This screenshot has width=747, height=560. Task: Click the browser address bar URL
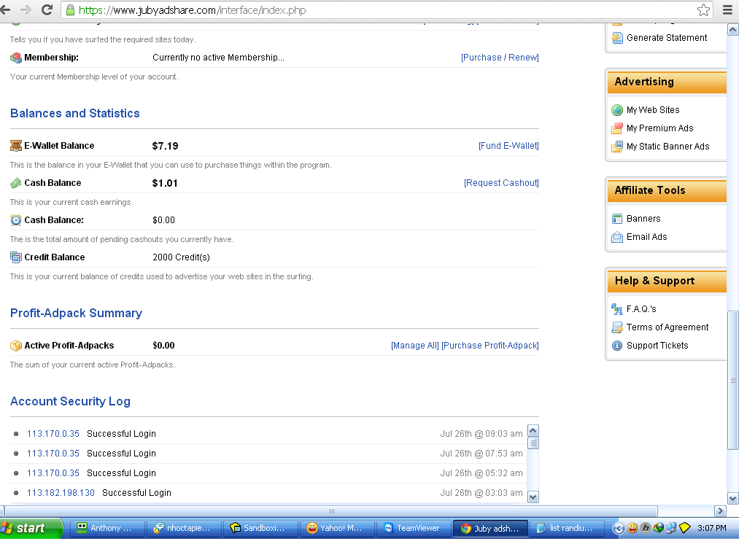tap(193, 10)
